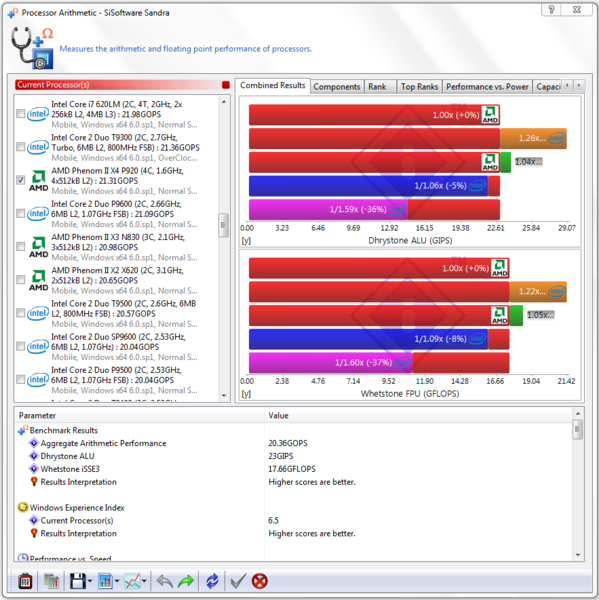Click the checkmark OK icon
This screenshot has width=599, height=600.
coord(238,581)
